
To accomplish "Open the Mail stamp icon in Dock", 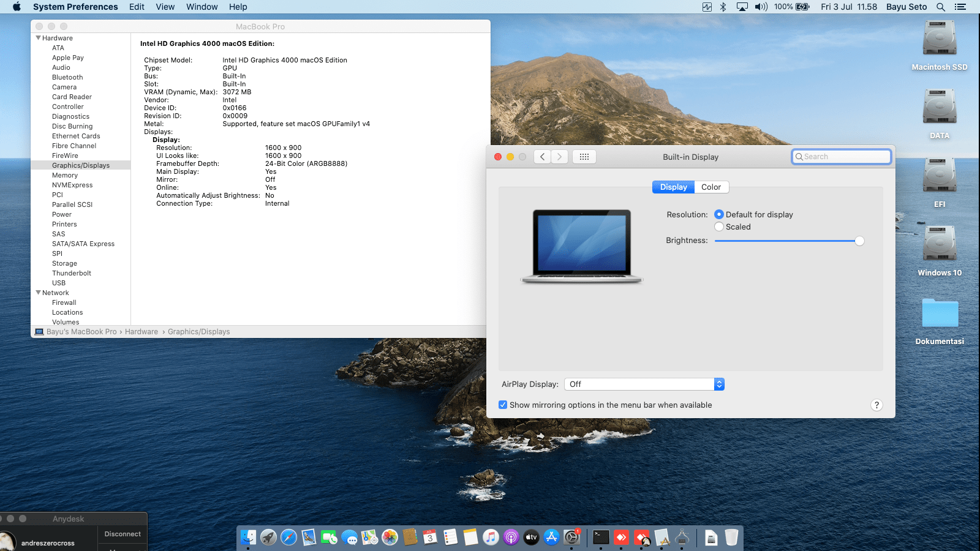I will [x=309, y=538].
